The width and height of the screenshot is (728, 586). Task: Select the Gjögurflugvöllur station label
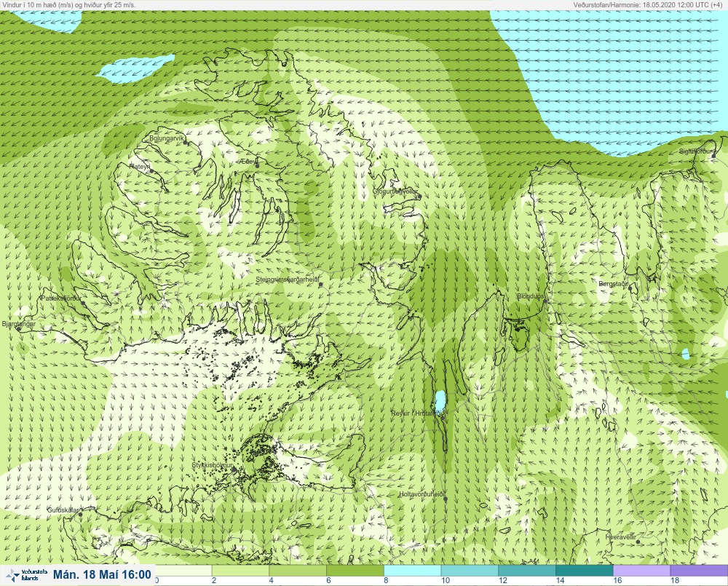pos(395,191)
